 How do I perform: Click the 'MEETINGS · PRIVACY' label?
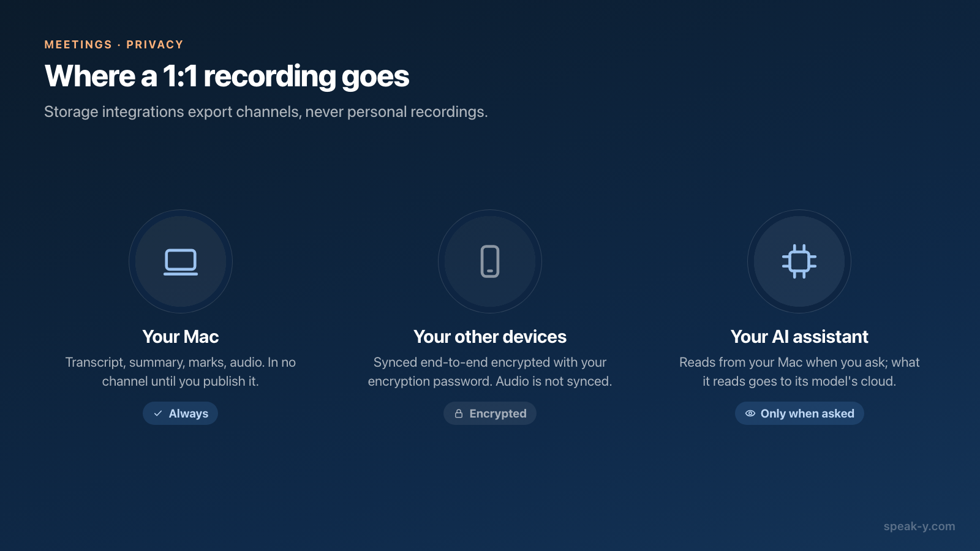(x=114, y=45)
